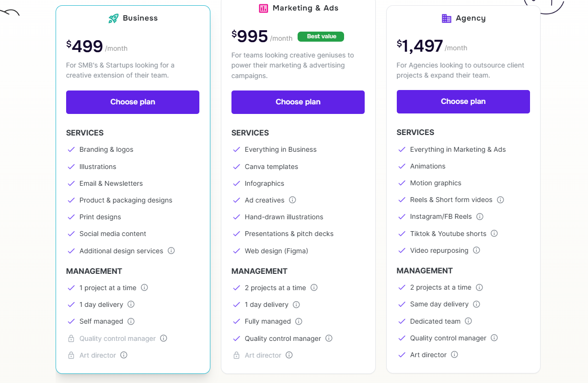Click info icon beside Same day delivery
The width and height of the screenshot is (588, 383).
click(476, 304)
